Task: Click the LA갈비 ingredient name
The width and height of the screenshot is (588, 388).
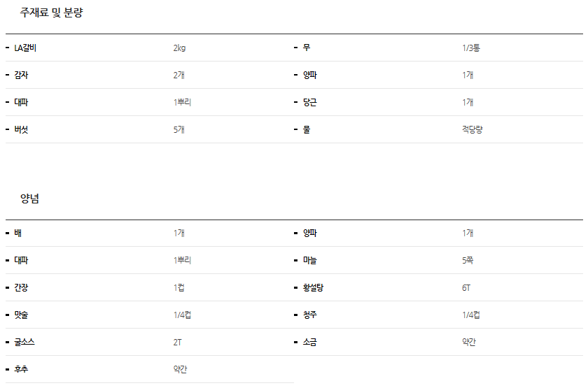Action: (x=24, y=48)
